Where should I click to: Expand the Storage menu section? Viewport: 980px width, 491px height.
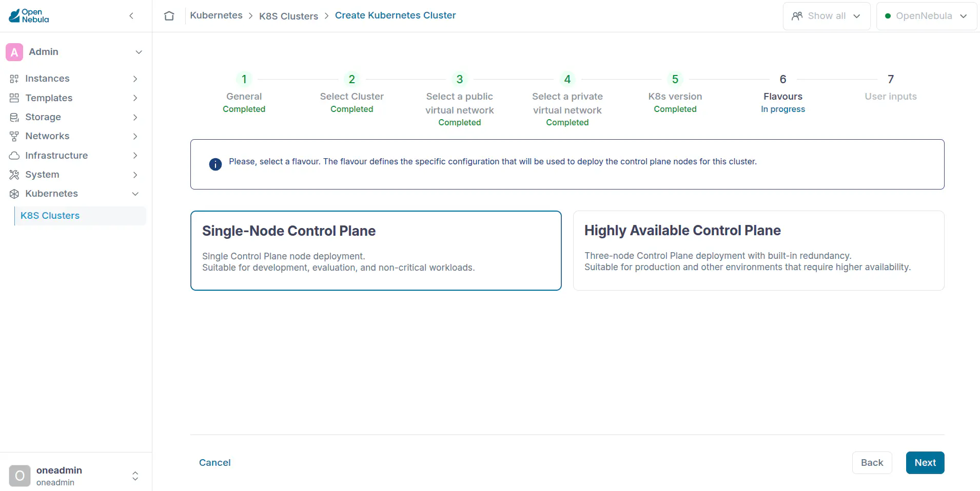point(135,117)
